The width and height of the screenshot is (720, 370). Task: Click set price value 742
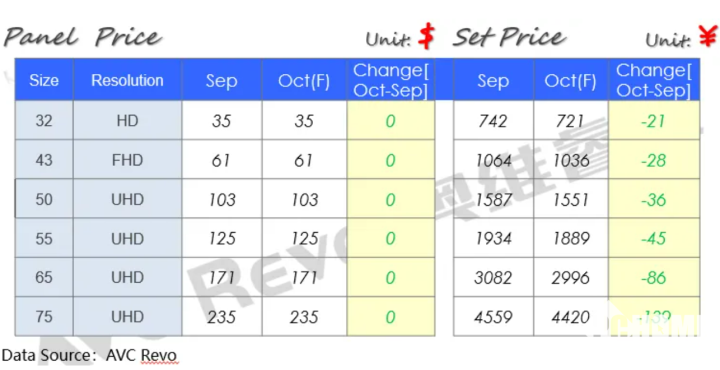(x=493, y=120)
